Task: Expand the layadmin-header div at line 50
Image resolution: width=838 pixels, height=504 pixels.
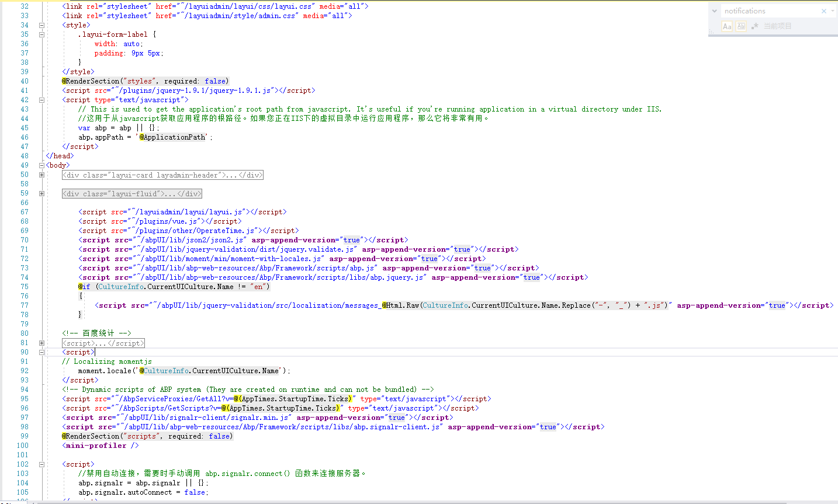Action: point(41,175)
